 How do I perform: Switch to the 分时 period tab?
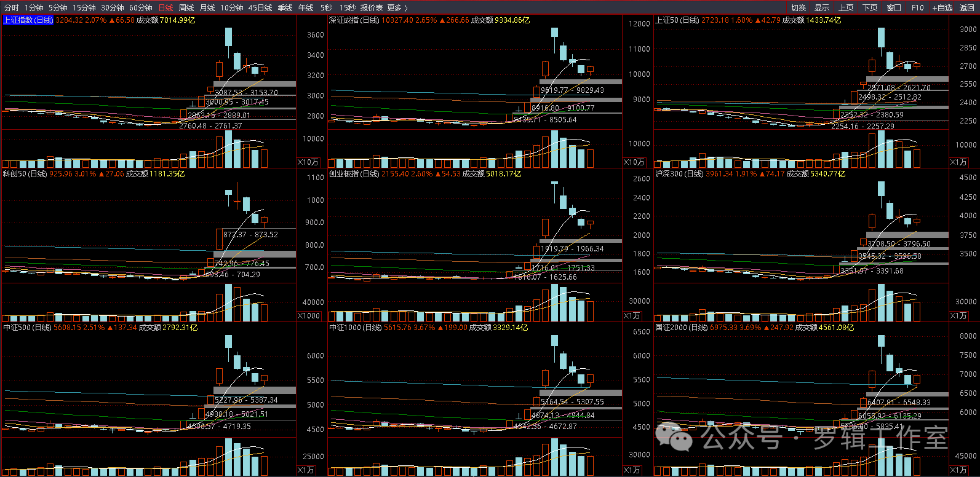(11, 7)
